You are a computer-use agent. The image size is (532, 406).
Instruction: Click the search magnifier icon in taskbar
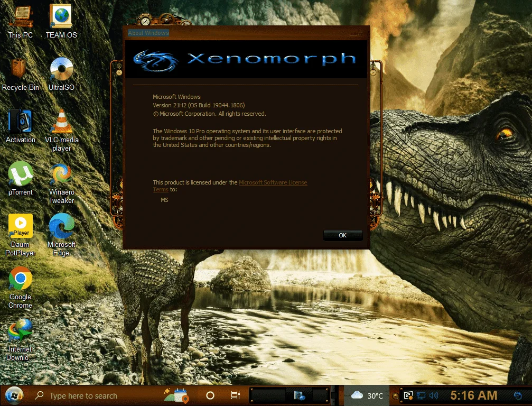point(39,395)
